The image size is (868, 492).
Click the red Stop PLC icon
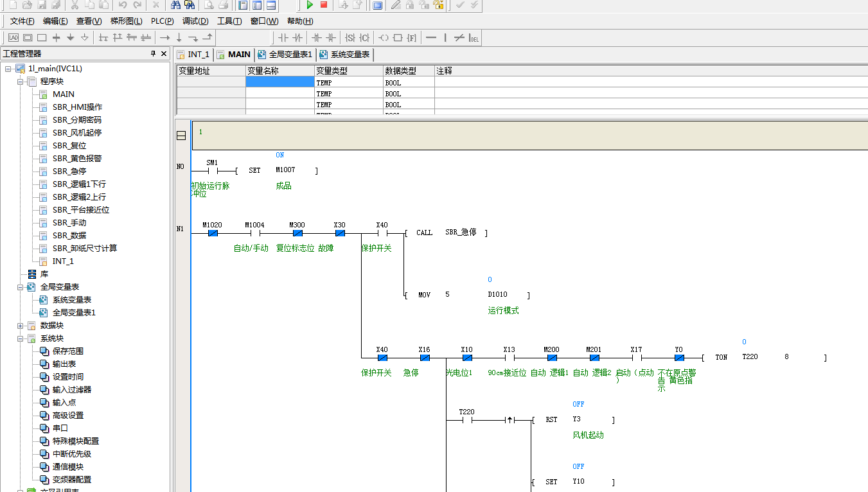[x=324, y=4]
